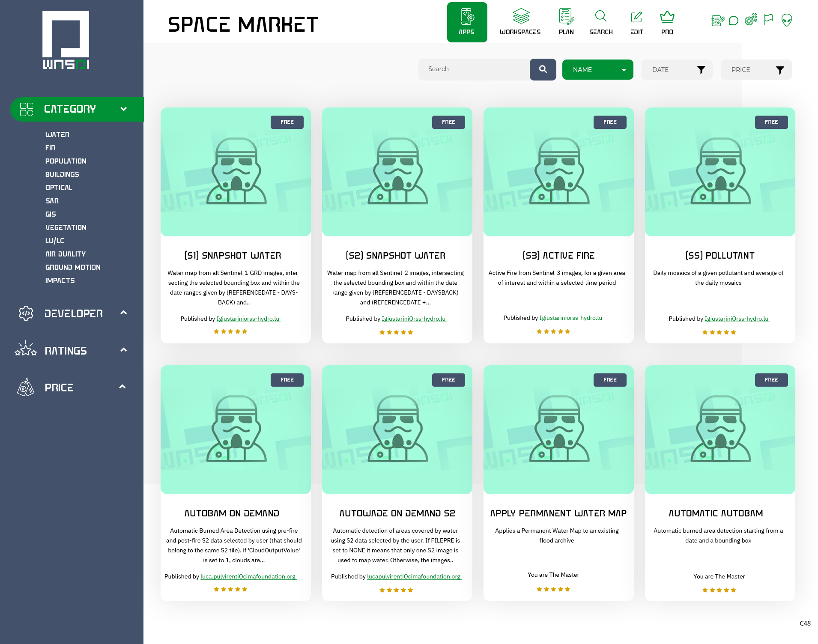Image resolution: width=818 pixels, height=644 pixels.
Task: Click star rating under (S5) Pollutant
Action: [x=719, y=332]
